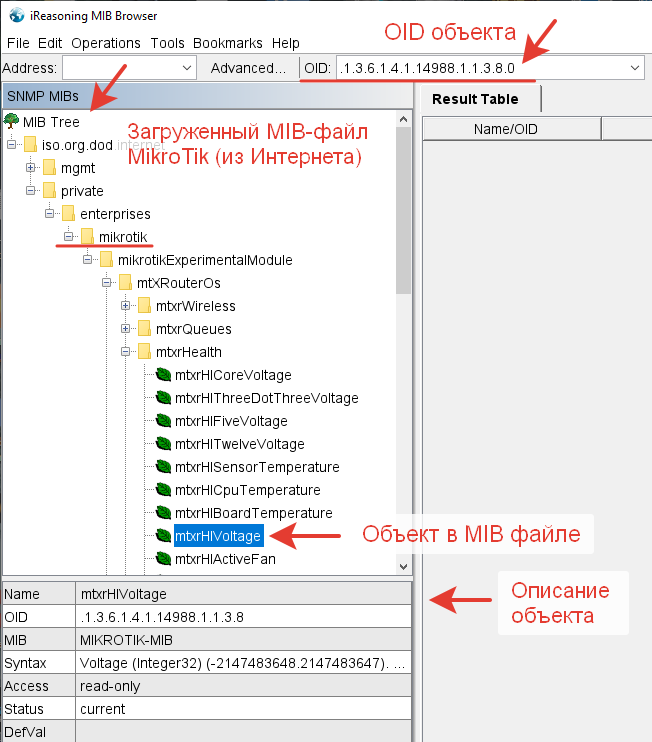652x742 pixels.
Task: Collapse the enterprises node
Action: point(49,213)
